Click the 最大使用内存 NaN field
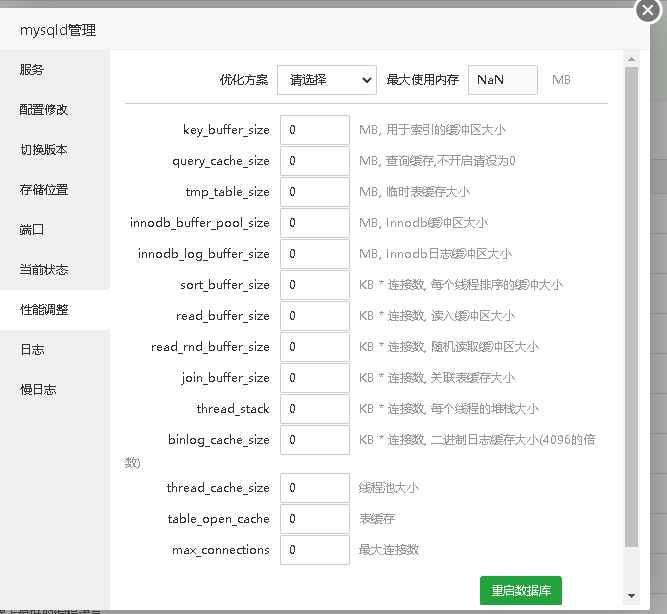This screenshot has height=614, width=667. point(503,80)
